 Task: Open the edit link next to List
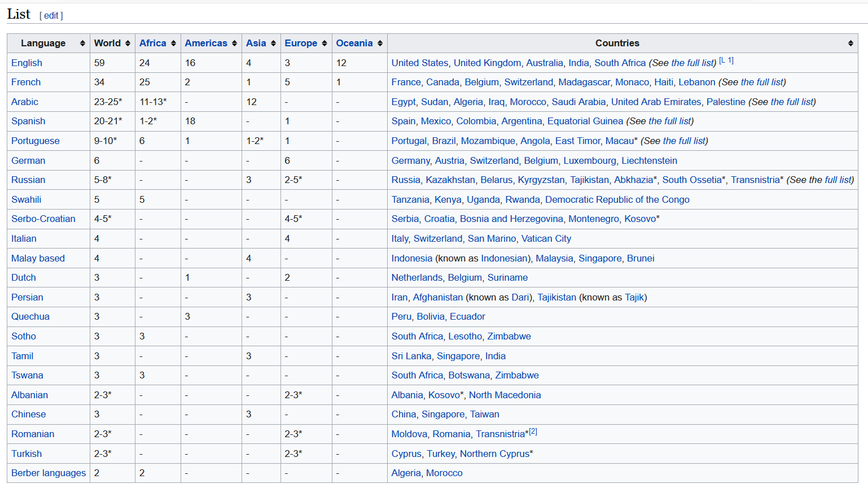(x=51, y=16)
